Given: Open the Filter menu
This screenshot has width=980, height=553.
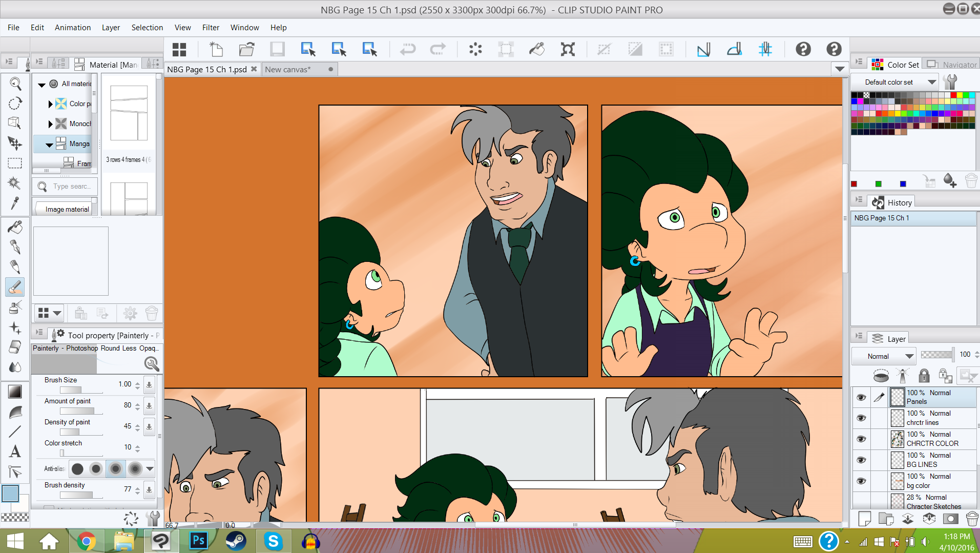Looking at the screenshot, I should [211, 28].
